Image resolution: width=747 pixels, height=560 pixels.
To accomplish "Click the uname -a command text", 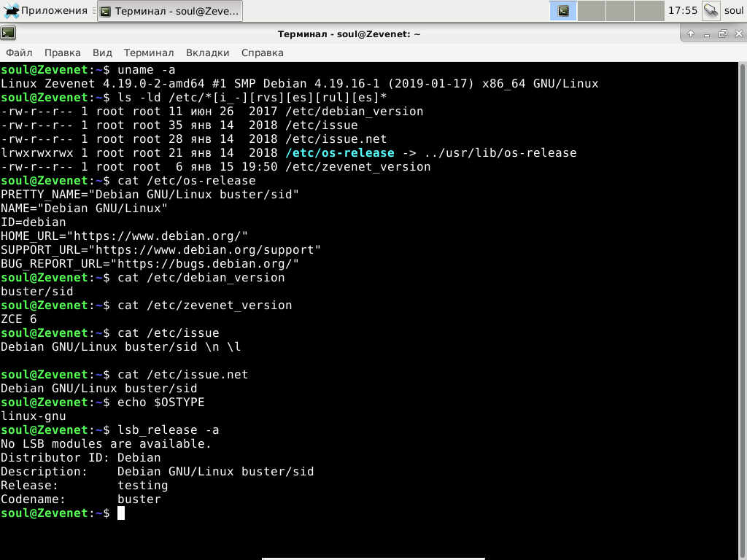I will click(x=146, y=70).
